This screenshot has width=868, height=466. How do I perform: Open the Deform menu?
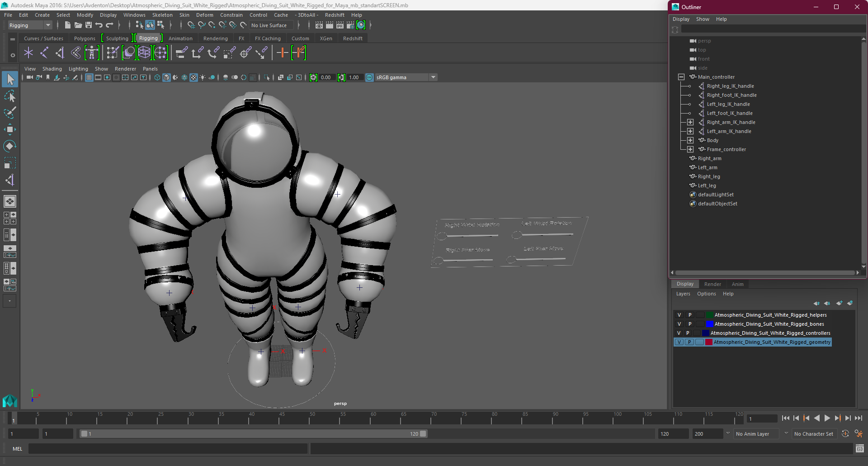point(204,15)
